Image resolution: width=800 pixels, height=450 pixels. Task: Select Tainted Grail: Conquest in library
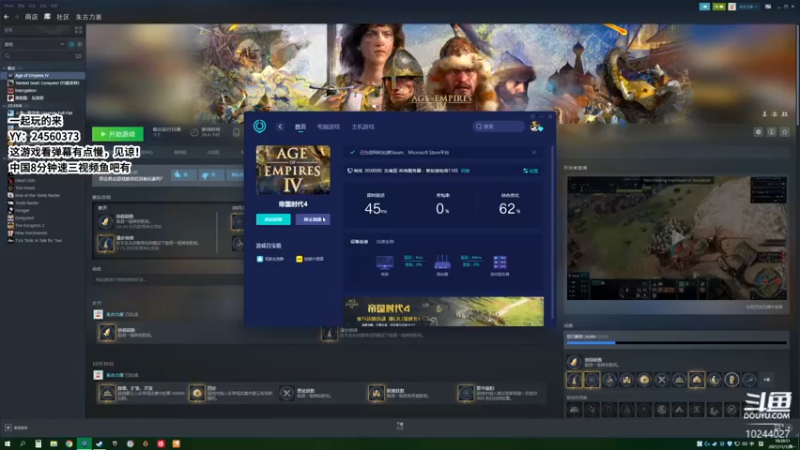pyautogui.click(x=43, y=83)
